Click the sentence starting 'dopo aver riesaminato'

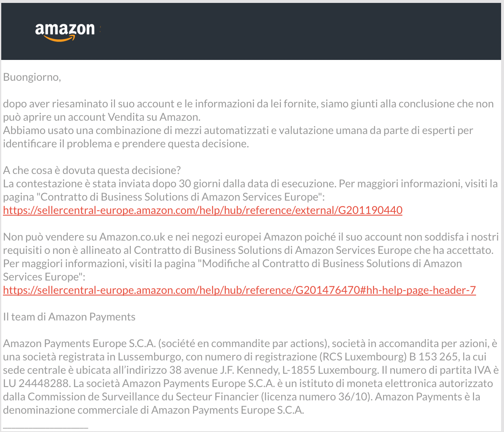(248, 110)
